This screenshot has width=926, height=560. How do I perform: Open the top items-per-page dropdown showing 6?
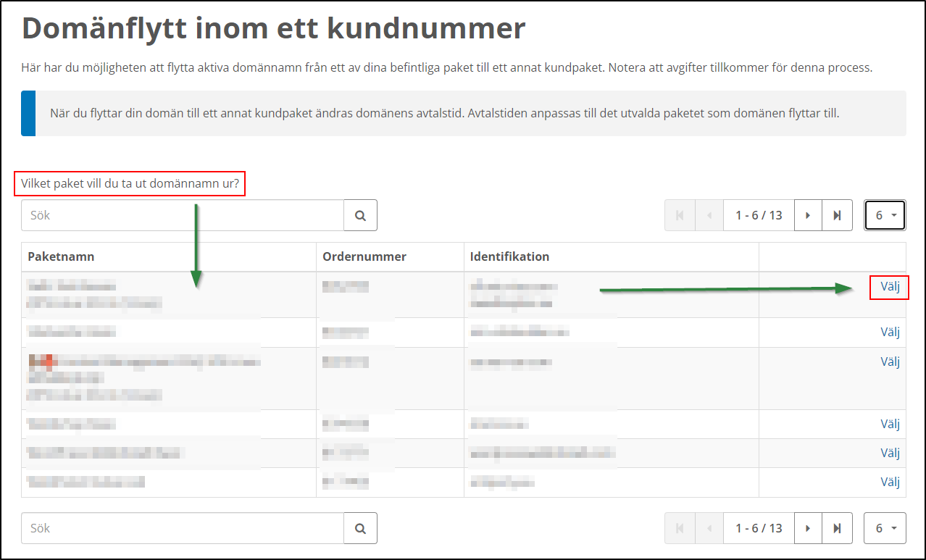tap(884, 215)
